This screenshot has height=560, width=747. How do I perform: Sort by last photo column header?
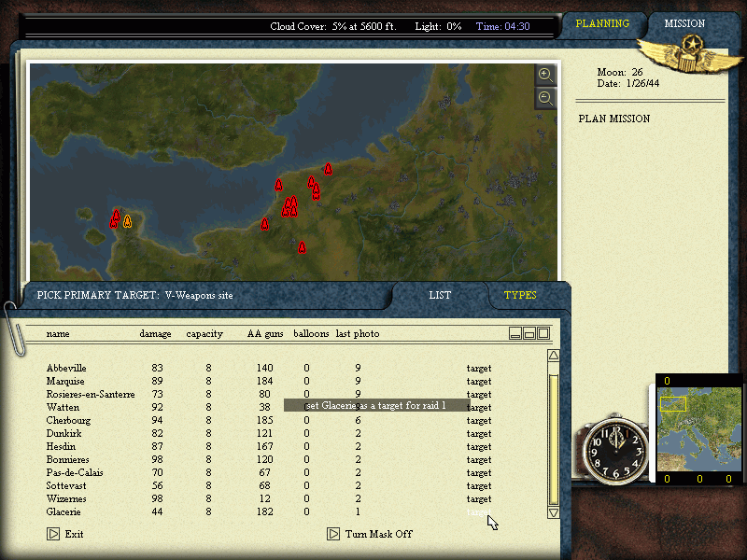coord(358,334)
